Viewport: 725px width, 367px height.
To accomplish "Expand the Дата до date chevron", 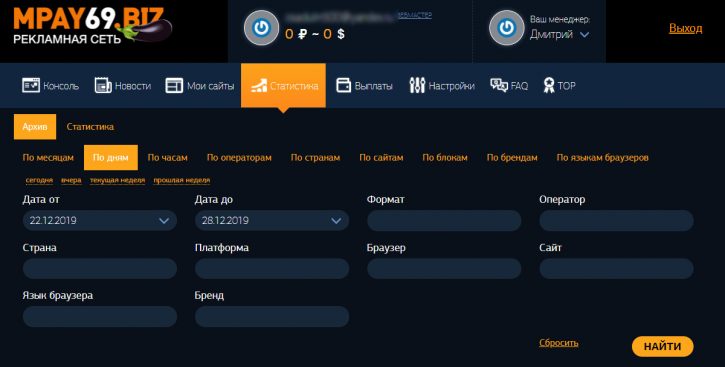I will (336, 221).
